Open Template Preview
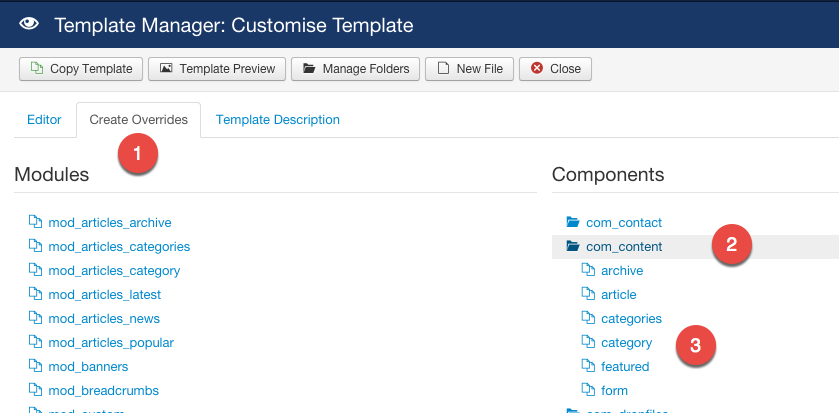This screenshot has width=839, height=413. pyautogui.click(x=217, y=69)
